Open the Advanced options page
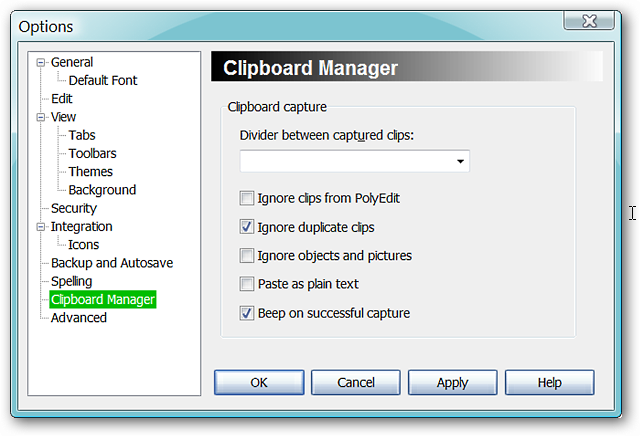The height and width of the screenshot is (436, 640). click(x=79, y=318)
